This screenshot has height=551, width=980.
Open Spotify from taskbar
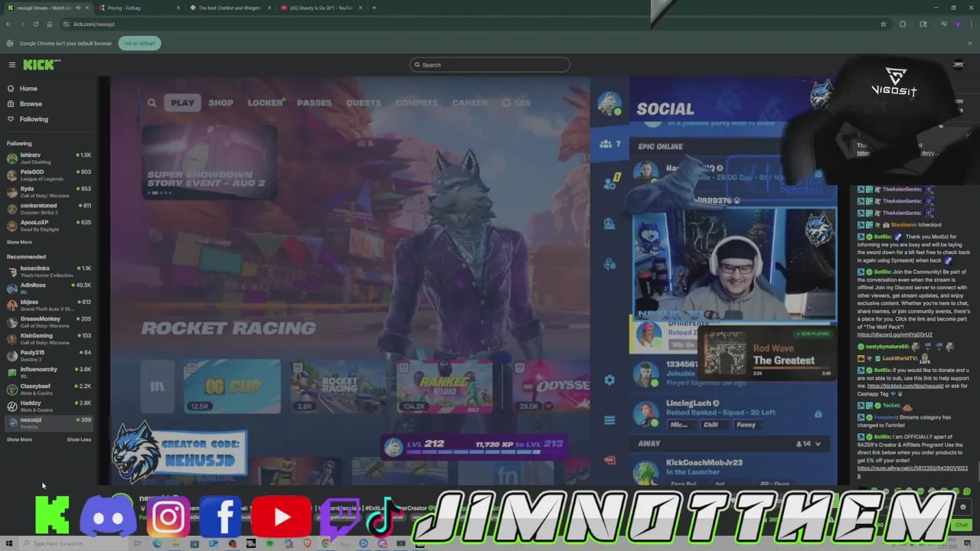tap(269, 543)
